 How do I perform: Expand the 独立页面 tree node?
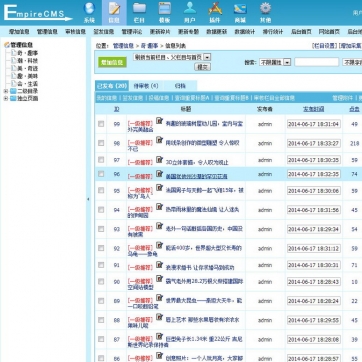[6, 98]
